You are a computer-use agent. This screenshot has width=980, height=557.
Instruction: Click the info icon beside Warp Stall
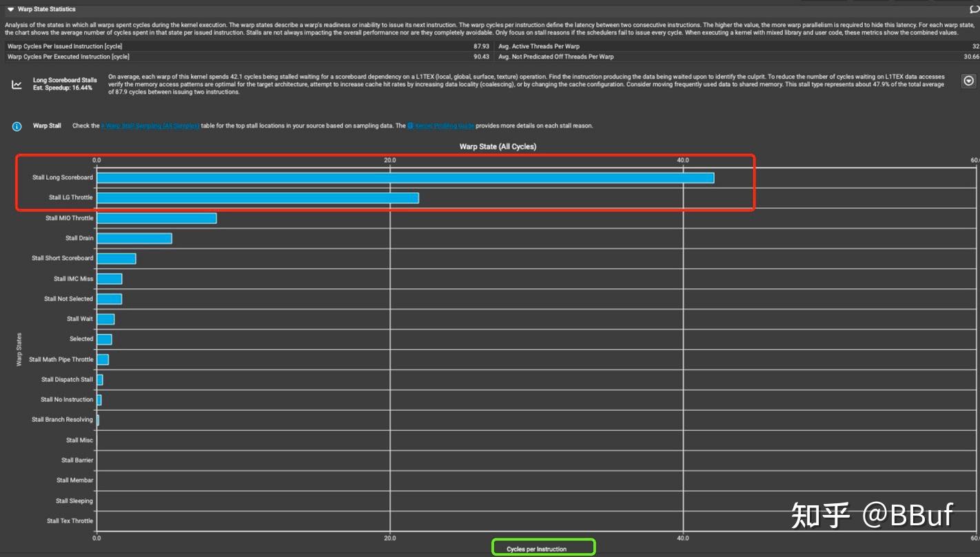coord(17,126)
